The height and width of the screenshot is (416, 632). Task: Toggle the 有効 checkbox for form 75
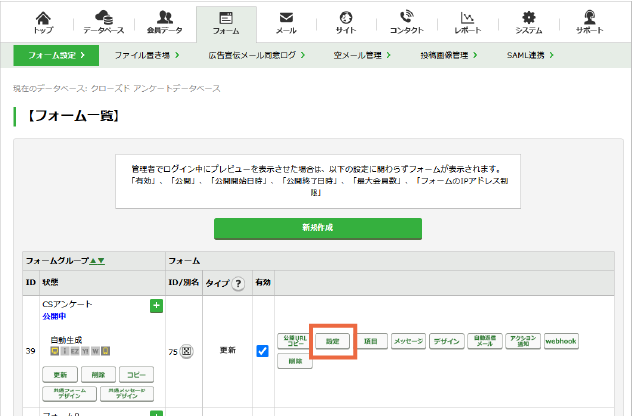(262, 351)
